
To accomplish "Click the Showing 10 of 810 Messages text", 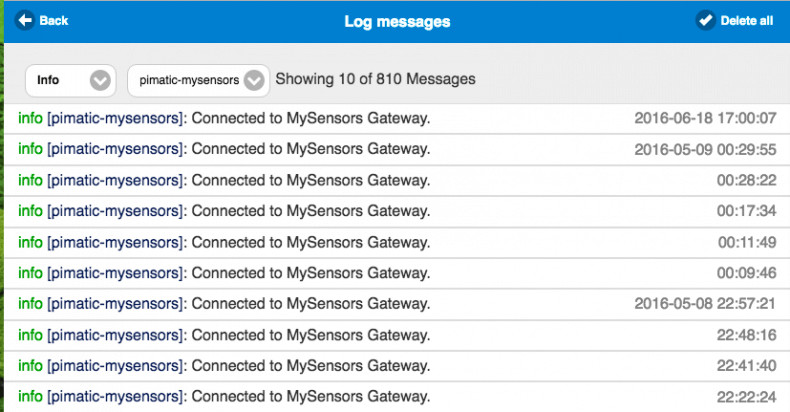I will click(x=375, y=79).
